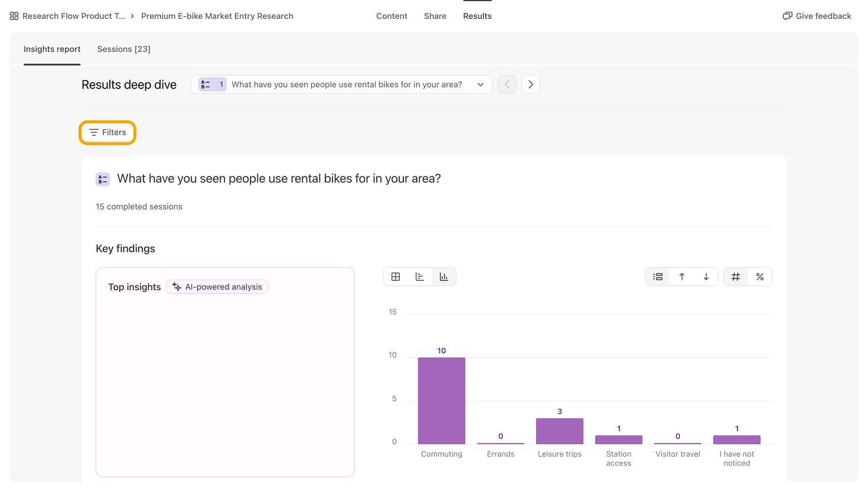Sort chart ascending with up arrow
Viewport: 868px width, 492px height.
[x=682, y=277]
